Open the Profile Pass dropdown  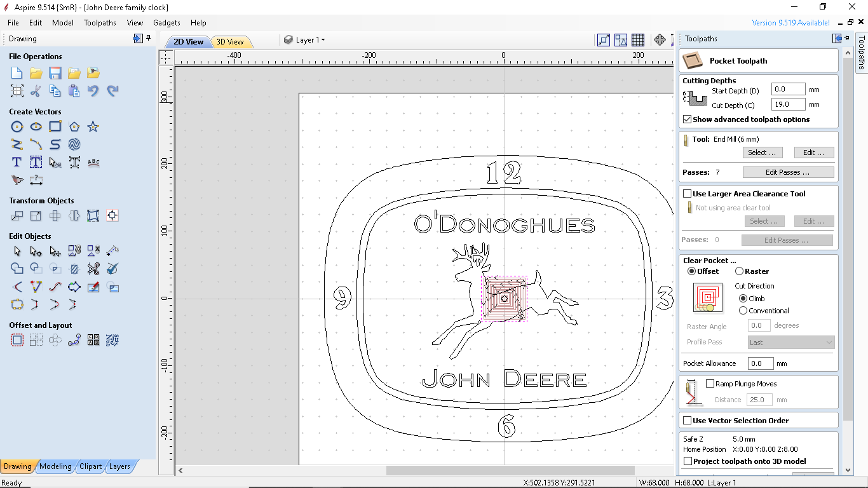point(790,342)
